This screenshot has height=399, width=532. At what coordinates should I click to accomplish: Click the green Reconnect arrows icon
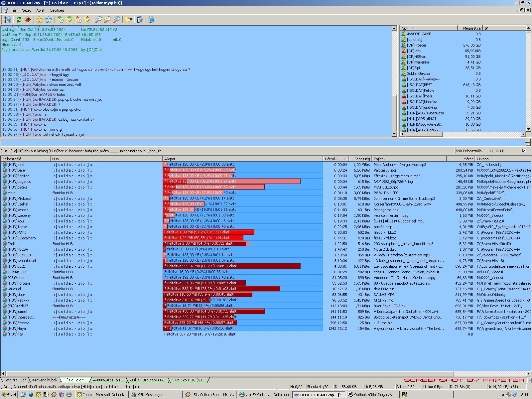[x=19, y=20]
